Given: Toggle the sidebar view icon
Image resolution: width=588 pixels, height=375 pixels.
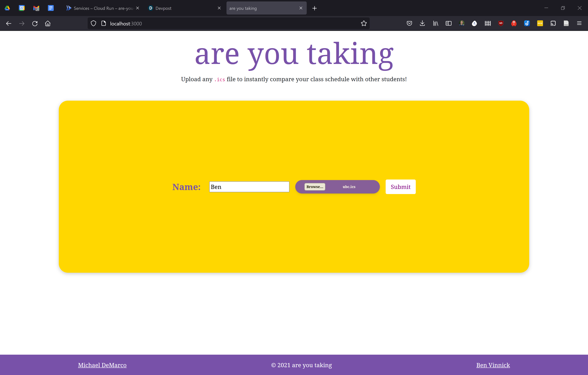Looking at the screenshot, I should tap(448, 23).
